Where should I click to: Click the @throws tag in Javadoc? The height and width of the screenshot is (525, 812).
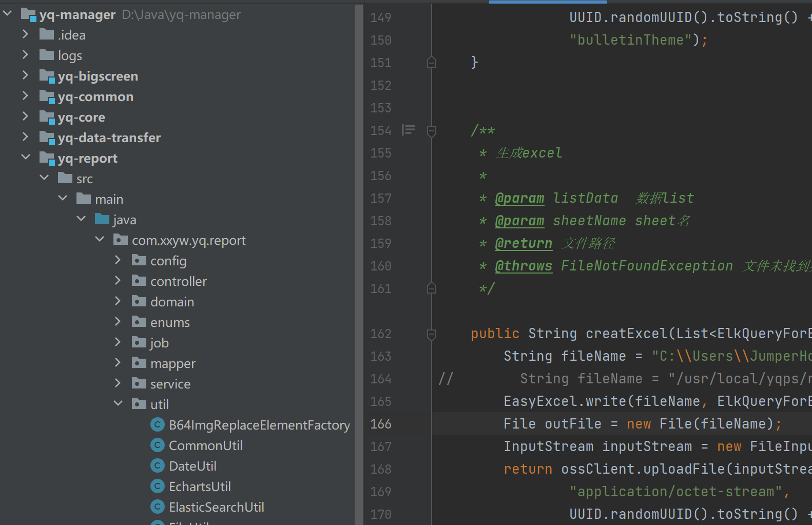524,266
